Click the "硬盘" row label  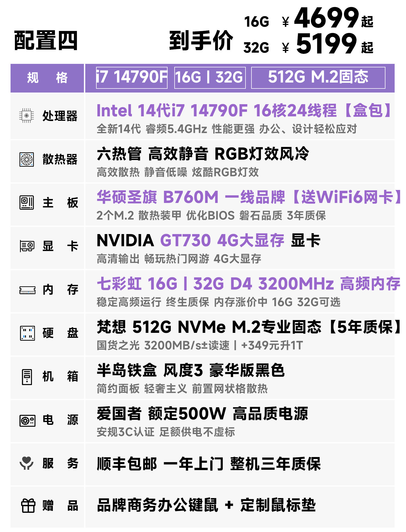tap(60, 333)
